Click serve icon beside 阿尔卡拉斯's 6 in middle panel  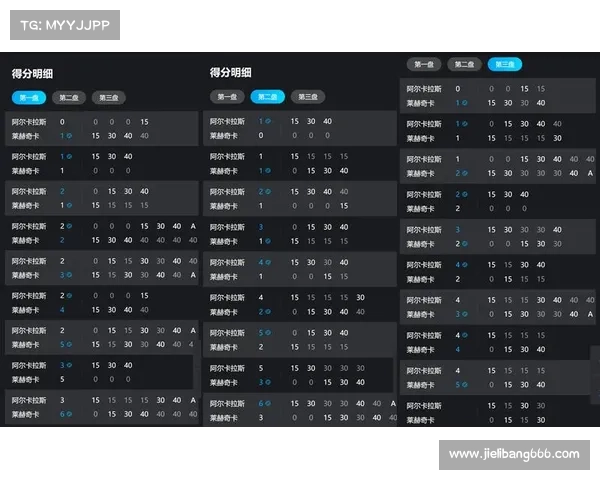268,403
